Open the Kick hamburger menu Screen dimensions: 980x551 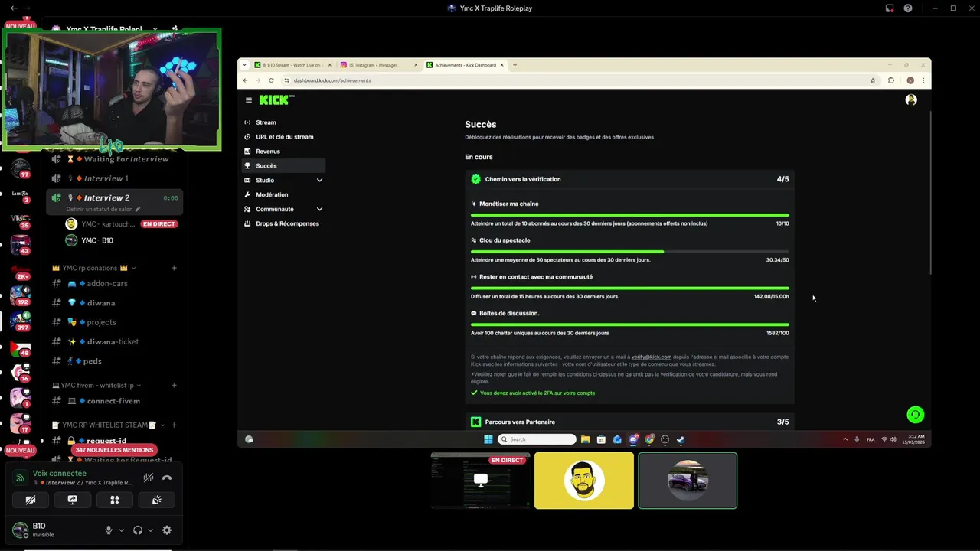(x=249, y=100)
